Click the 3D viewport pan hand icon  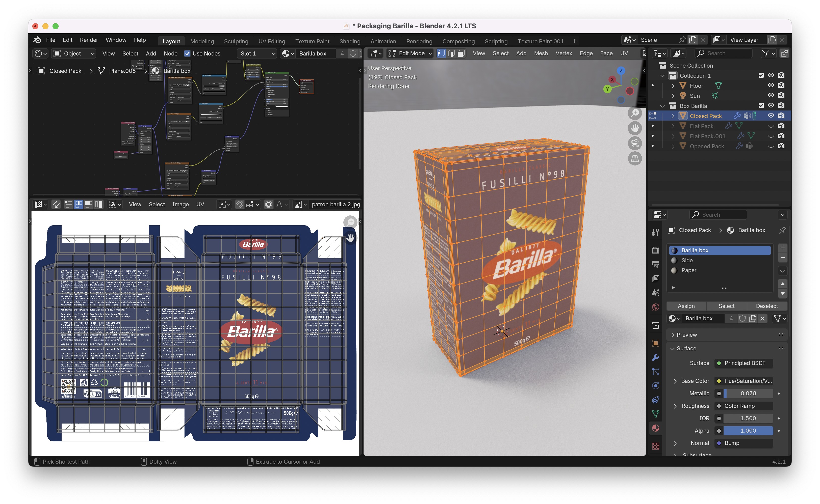[x=634, y=128]
